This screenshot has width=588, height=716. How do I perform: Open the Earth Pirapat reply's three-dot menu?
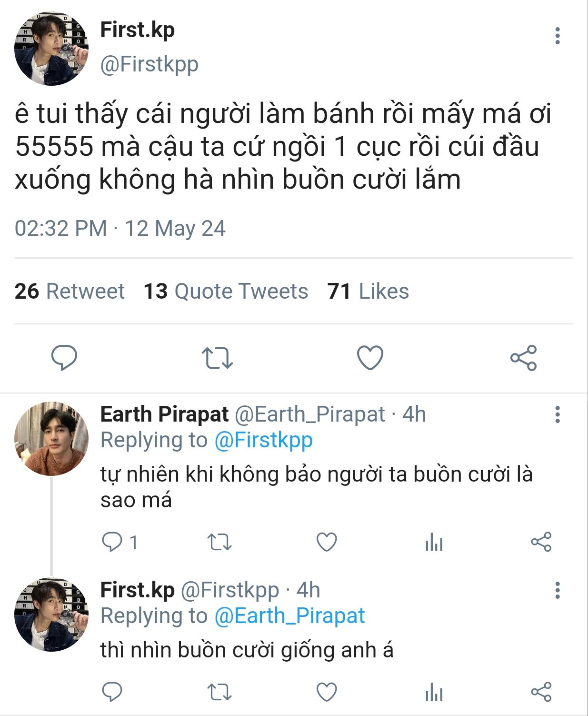coord(557,414)
